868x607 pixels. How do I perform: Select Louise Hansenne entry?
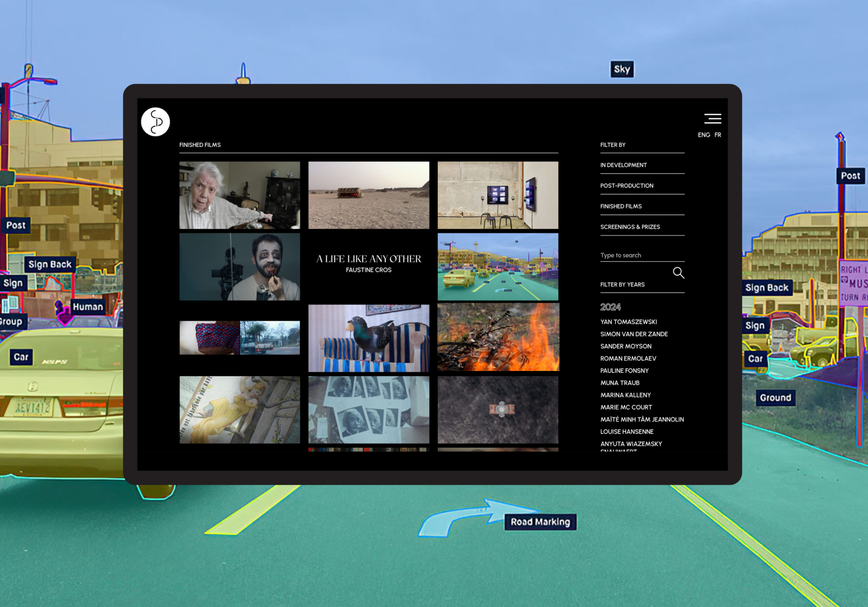[x=627, y=432]
